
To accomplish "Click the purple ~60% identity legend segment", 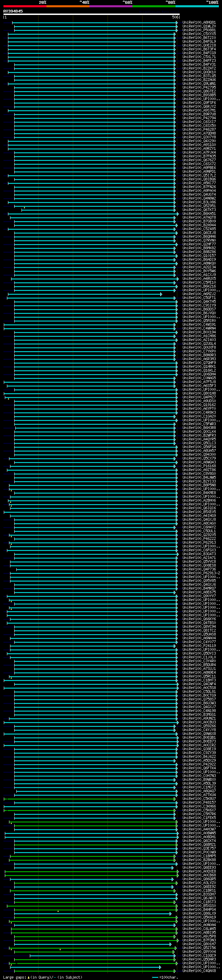I will pyautogui.click(x=111, y=7).
